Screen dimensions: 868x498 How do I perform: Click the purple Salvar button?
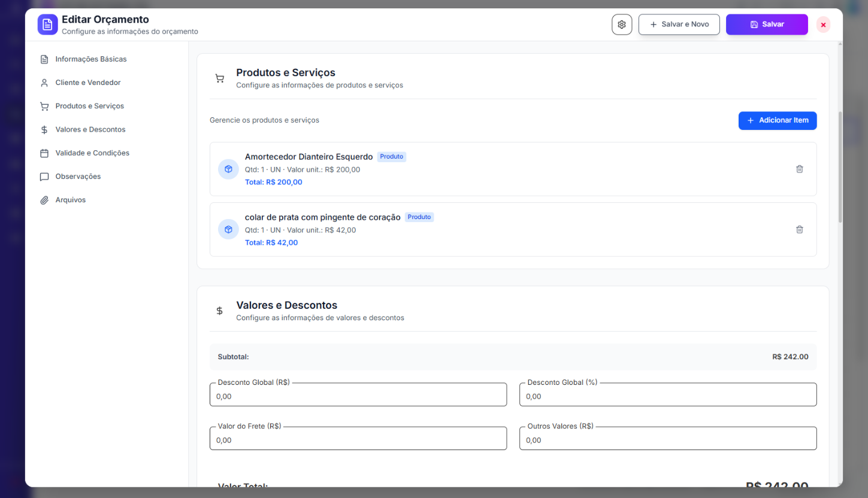click(767, 25)
